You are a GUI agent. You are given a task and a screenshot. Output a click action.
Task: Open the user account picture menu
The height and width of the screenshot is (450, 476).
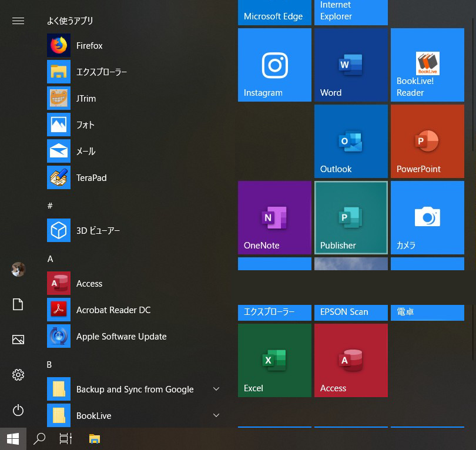click(x=18, y=269)
